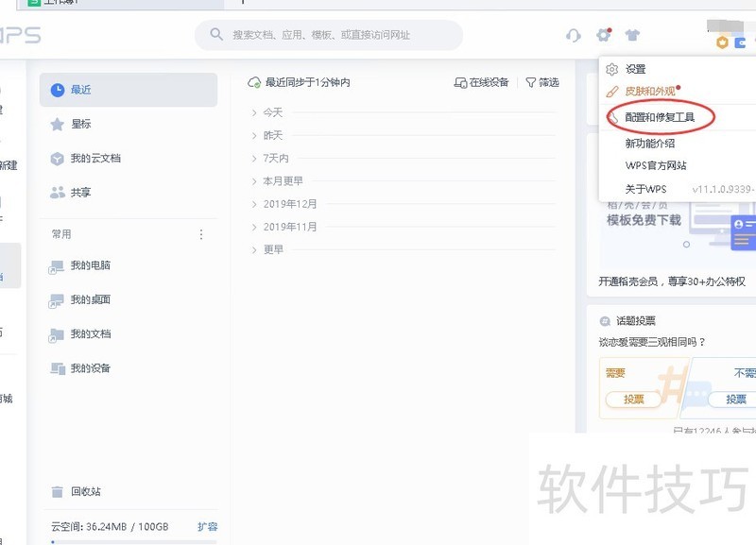Click the cloud storage usage bar
Screen dimensions: 756x545
click(x=132, y=541)
